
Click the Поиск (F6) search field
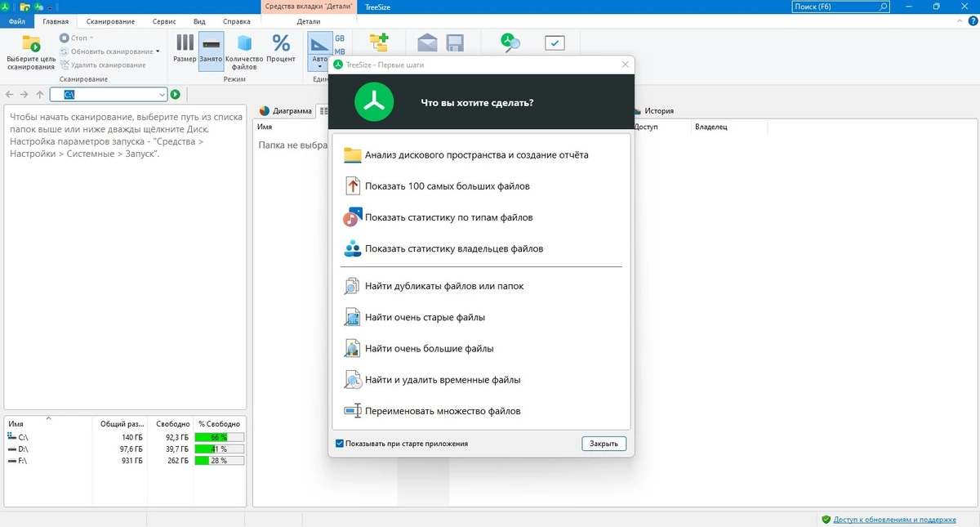click(x=841, y=7)
